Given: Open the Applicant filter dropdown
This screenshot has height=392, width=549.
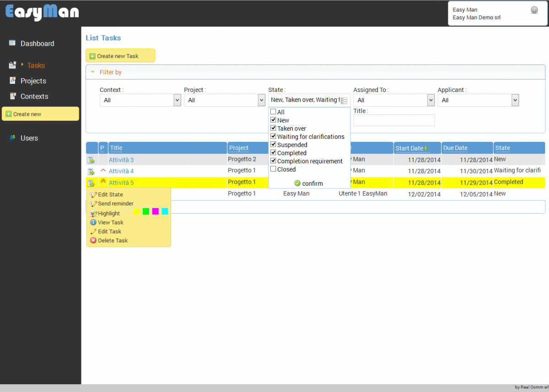Looking at the screenshot, I should click(x=478, y=100).
